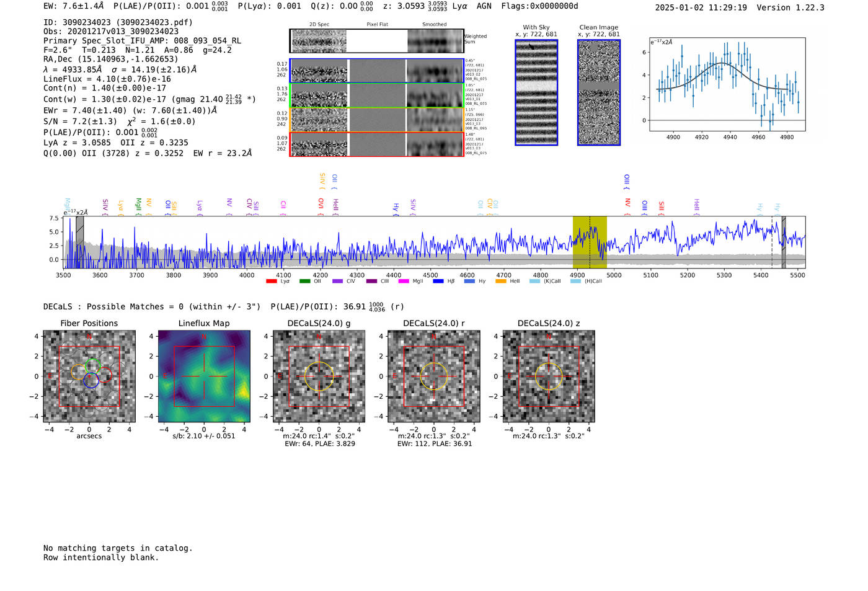Screen dimensions: 868x591
Task: Select the blue-bordered 2D spectrum row
Action: pos(377,71)
